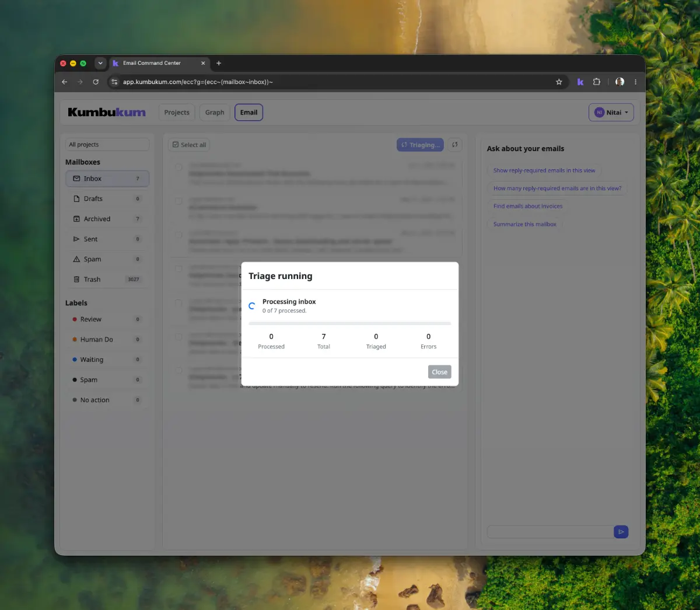The image size is (700, 610).
Task: Click 'Show reply-required emails in this view'
Action: click(544, 170)
